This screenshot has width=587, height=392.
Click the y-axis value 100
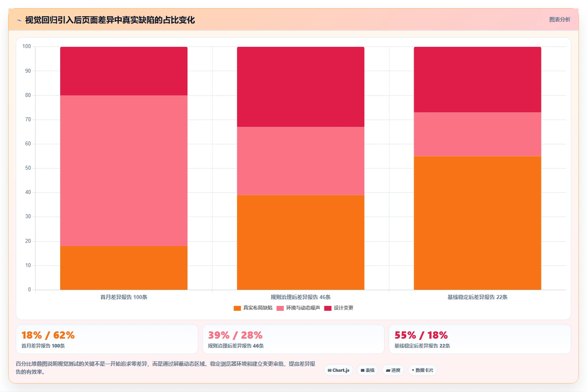[x=27, y=46]
